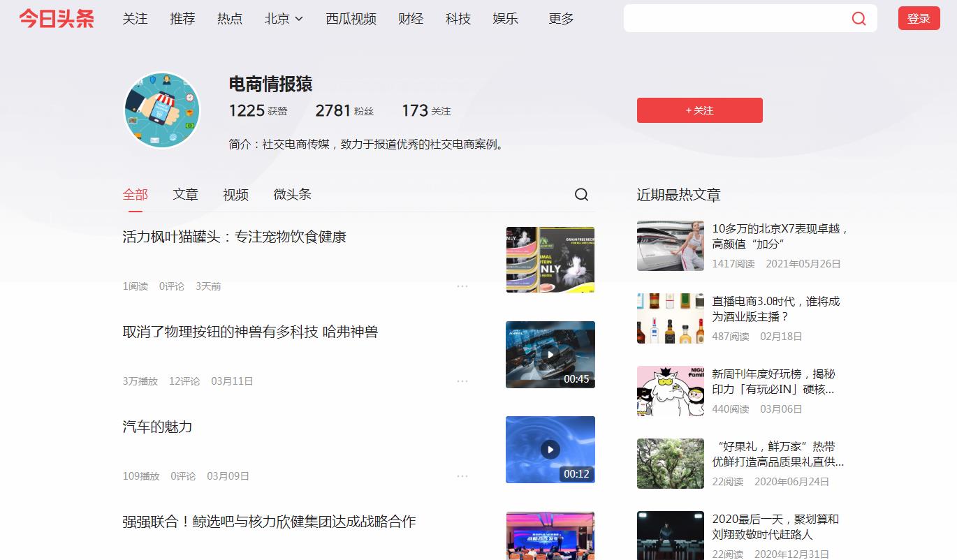Screen dimensions: 957x560
Task: Click the 12评论 count under 哈弗神兽
Action: click(184, 381)
